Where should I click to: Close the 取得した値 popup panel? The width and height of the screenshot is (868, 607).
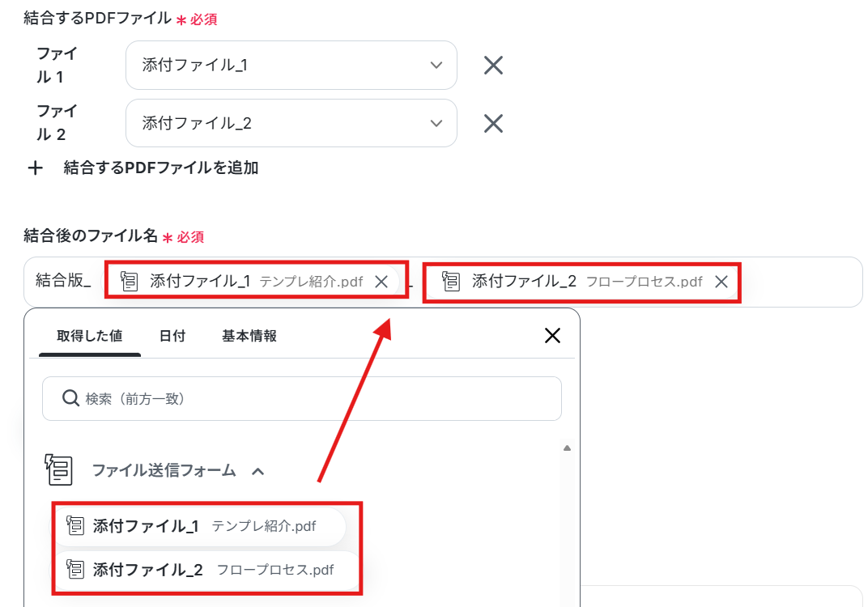pos(552,335)
